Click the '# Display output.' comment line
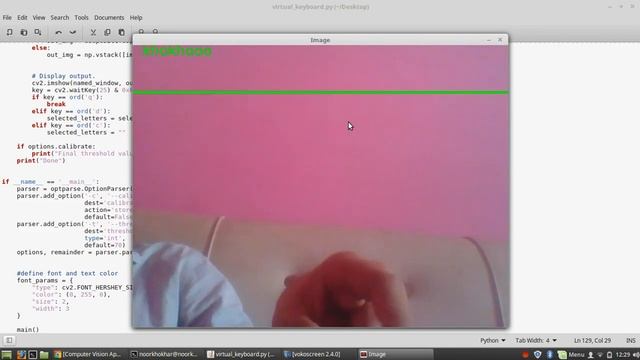This screenshot has height=360, width=640. click(x=63, y=76)
